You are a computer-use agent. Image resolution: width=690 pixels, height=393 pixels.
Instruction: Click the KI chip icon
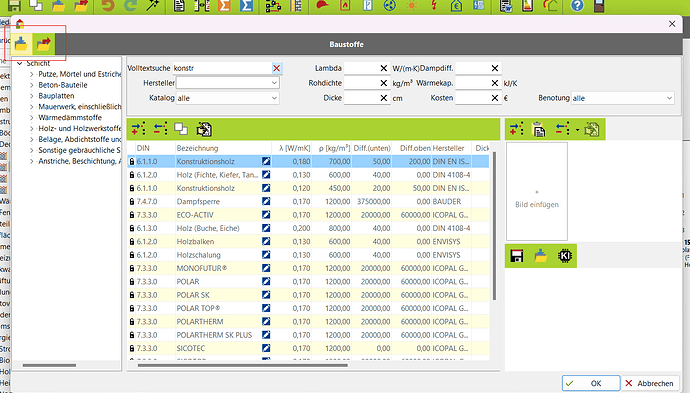pyautogui.click(x=565, y=256)
